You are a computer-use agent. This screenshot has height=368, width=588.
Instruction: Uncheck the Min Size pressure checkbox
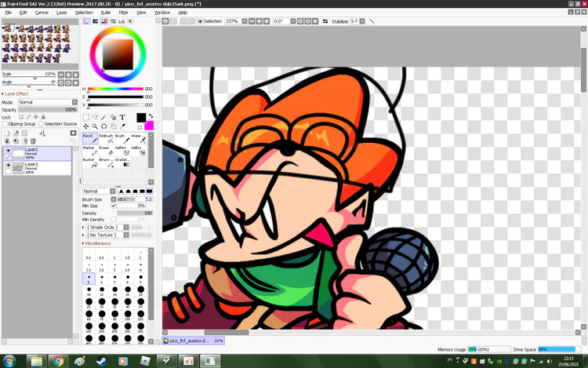pyautogui.click(x=113, y=206)
